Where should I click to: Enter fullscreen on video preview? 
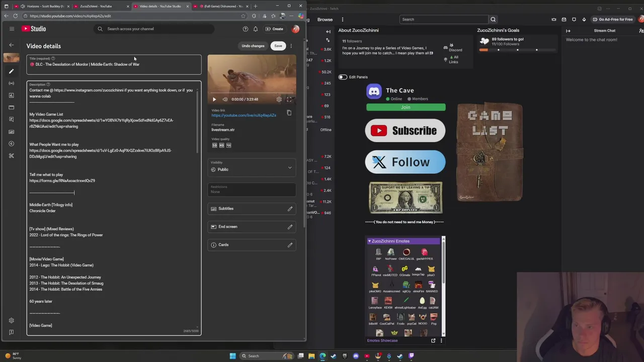(289, 100)
